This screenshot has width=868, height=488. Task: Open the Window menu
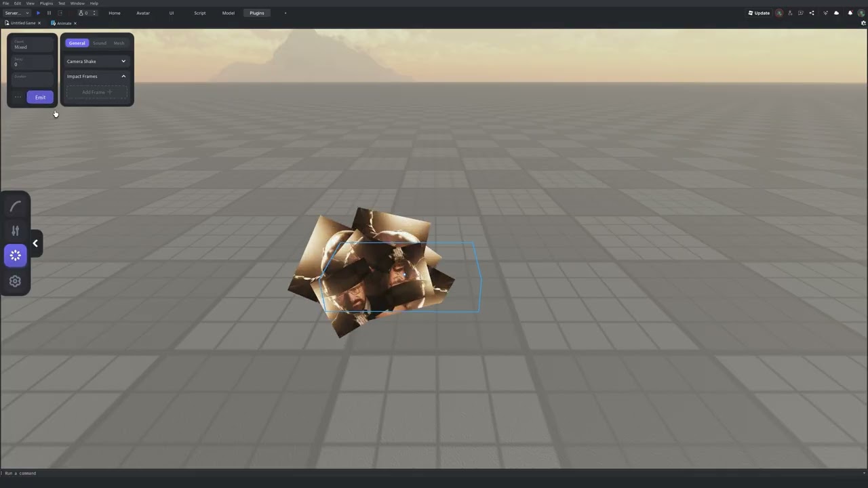pyautogui.click(x=77, y=3)
